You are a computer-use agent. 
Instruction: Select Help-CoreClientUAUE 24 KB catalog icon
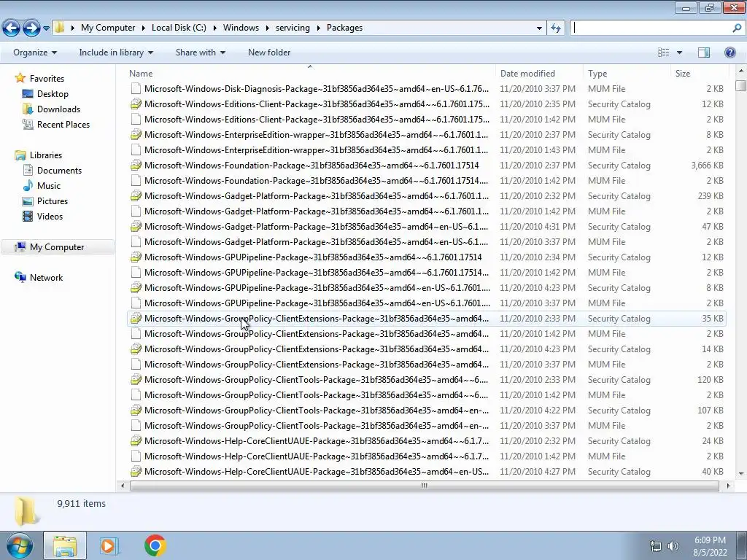click(x=136, y=441)
